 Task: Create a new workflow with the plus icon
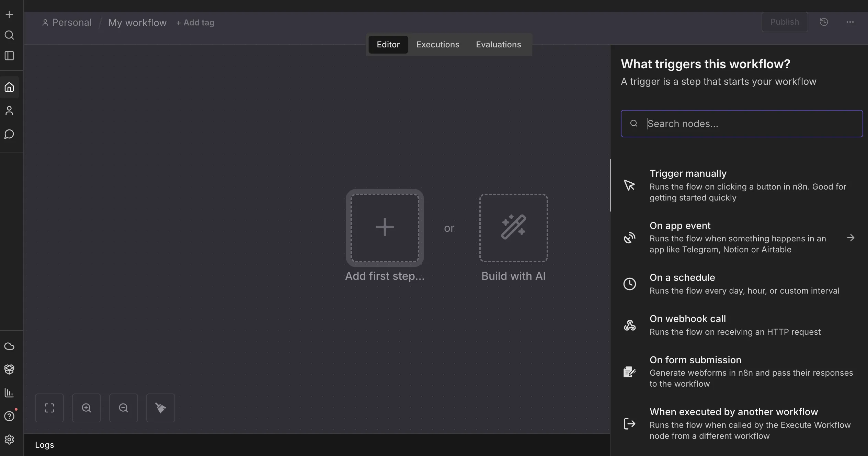[9, 14]
